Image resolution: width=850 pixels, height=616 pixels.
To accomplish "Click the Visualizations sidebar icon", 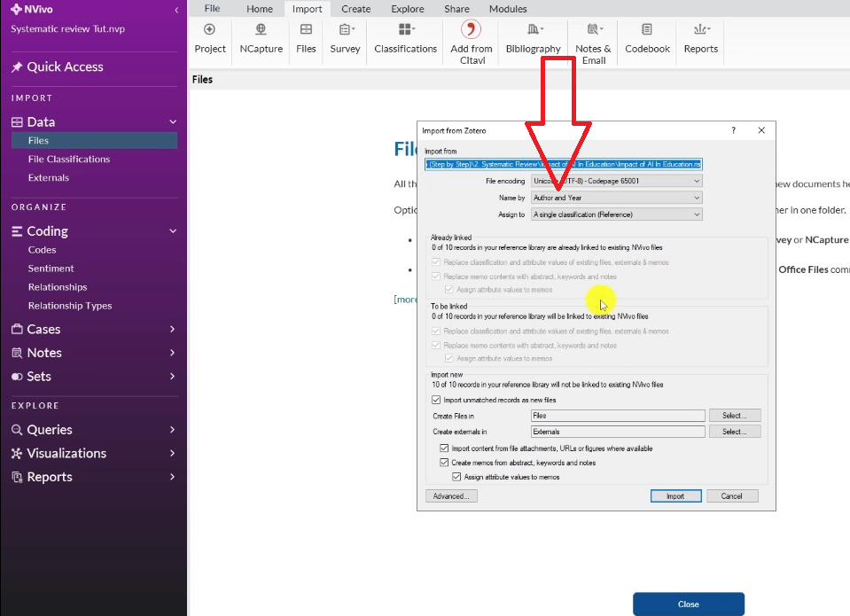I will [18, 453].
